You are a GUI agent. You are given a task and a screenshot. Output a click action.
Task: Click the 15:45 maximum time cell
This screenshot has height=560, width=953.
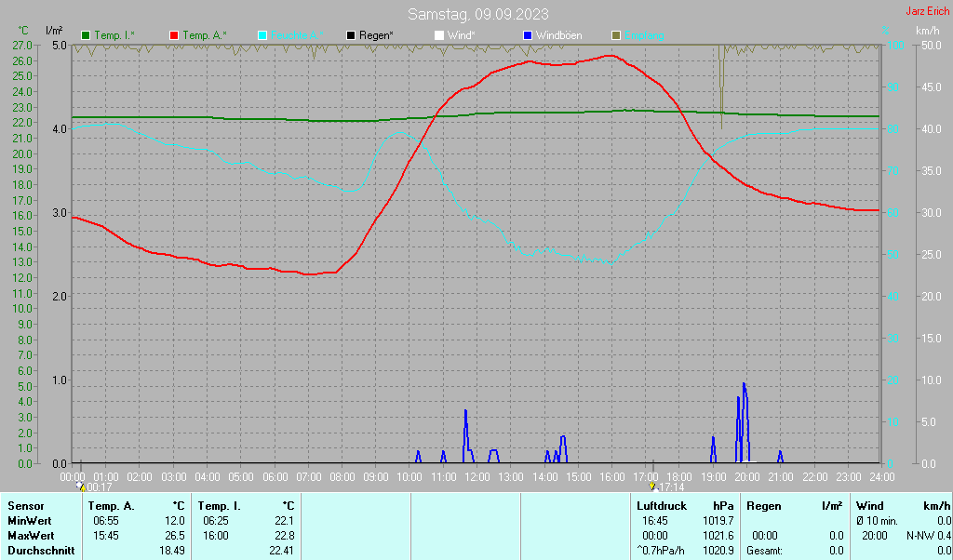click(106, 536)
